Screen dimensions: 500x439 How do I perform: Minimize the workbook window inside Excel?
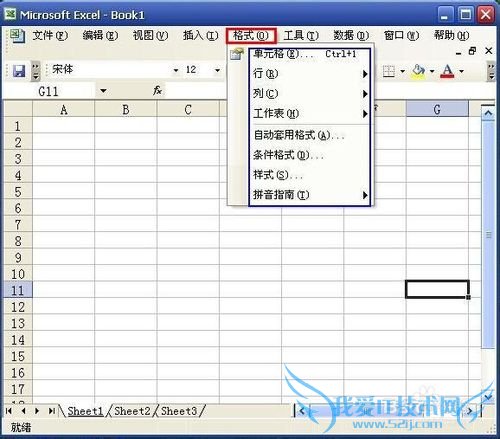pos(459,52)
